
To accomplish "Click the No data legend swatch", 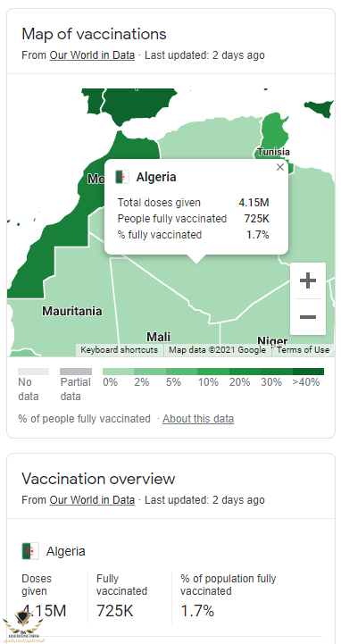I will (33, 372).
